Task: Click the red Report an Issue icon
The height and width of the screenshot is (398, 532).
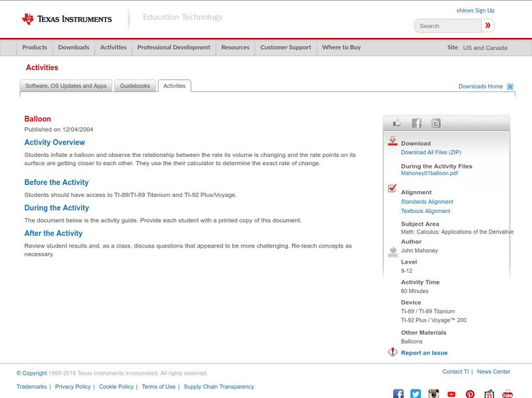Action: tap(393, 352)
